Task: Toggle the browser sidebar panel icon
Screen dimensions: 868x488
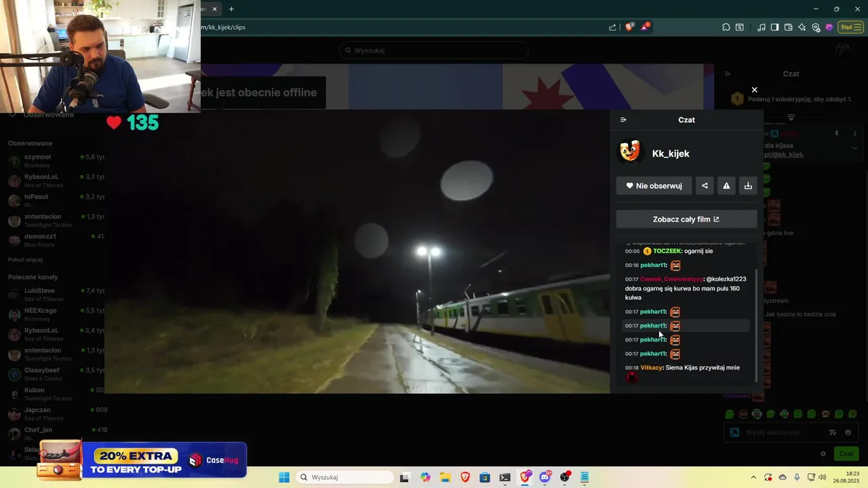Action: click(x=775, y=27)
